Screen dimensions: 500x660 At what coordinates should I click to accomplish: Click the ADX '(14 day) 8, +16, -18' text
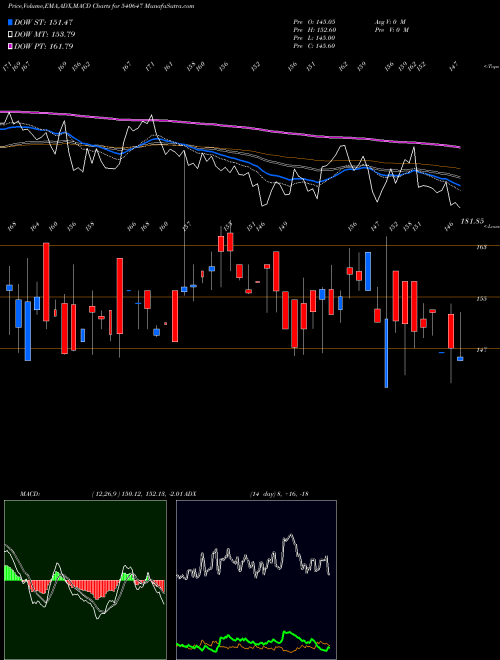pos(279,494)
